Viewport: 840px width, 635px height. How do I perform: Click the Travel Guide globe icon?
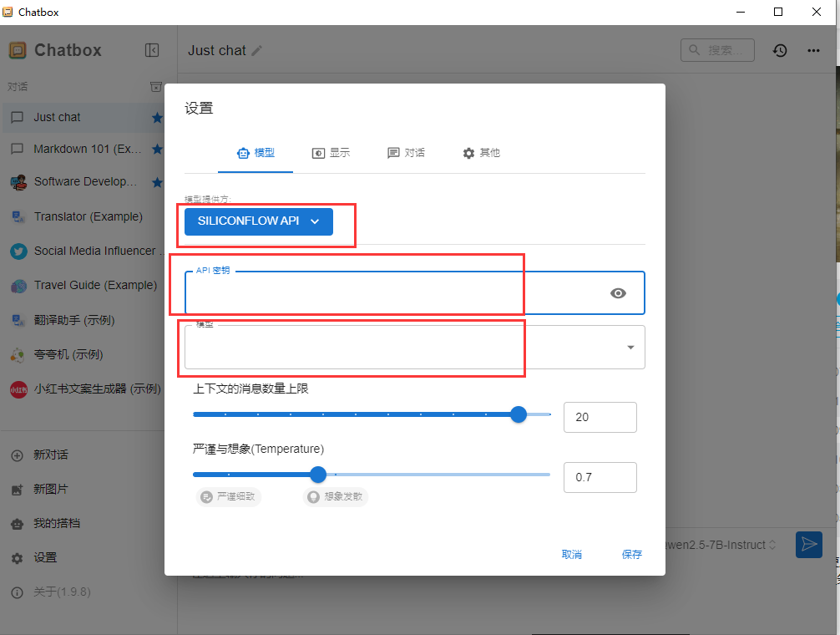click(x=18, y=286)
